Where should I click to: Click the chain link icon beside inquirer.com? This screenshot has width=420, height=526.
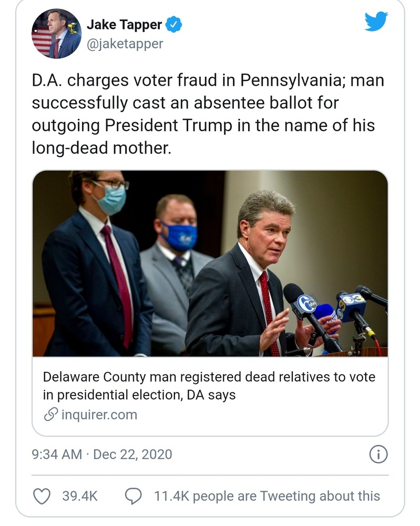point(51,414)
